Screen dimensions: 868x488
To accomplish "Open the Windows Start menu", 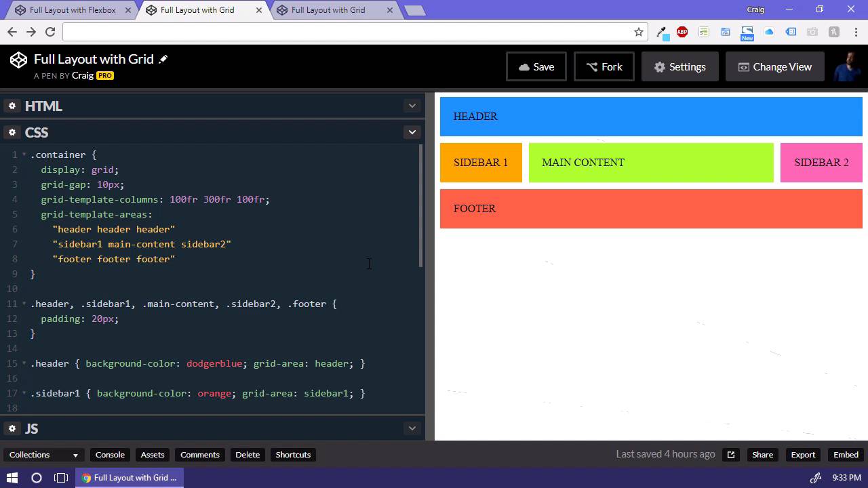I will tap(12, 478).
